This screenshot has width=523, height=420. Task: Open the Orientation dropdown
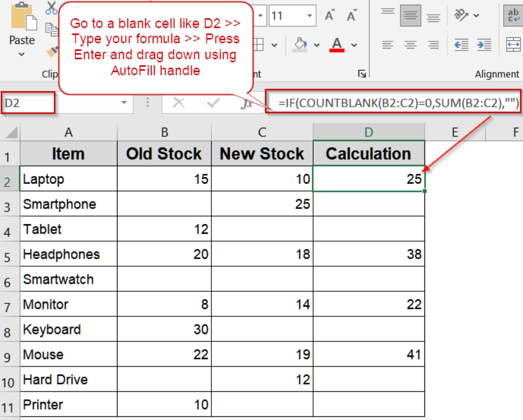tap(476, 15)
